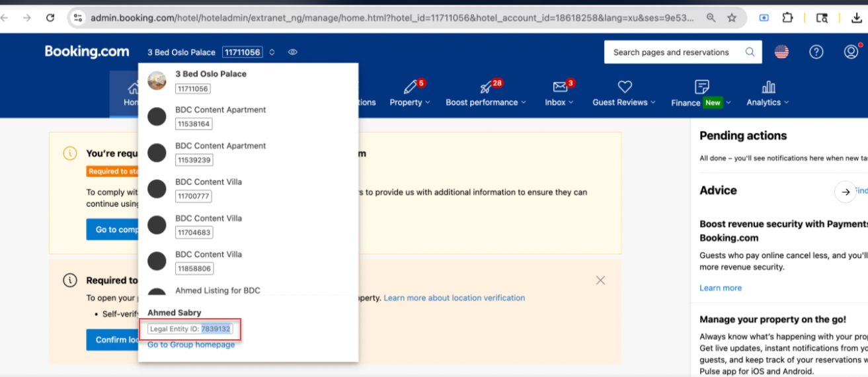Toggle the property switcher up-down arrows
The height and width of the screenshot is (377, 868).
[272, 52]
